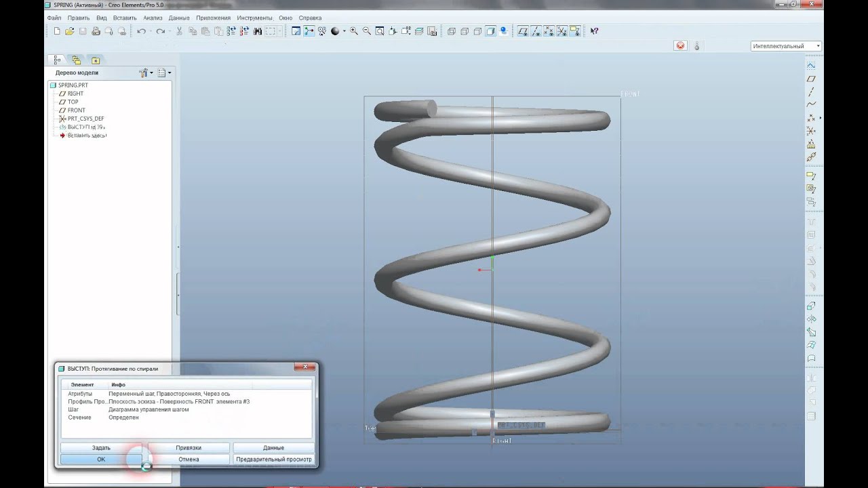Open the Файл menu
Screen dimensions: 868x488
pos(54,18)
